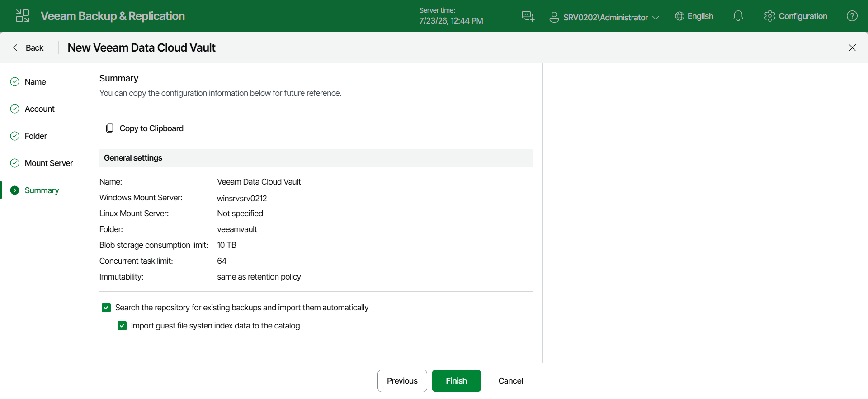
Task: Click the Windows Mount Server label
Action: [x=141, y=198]
